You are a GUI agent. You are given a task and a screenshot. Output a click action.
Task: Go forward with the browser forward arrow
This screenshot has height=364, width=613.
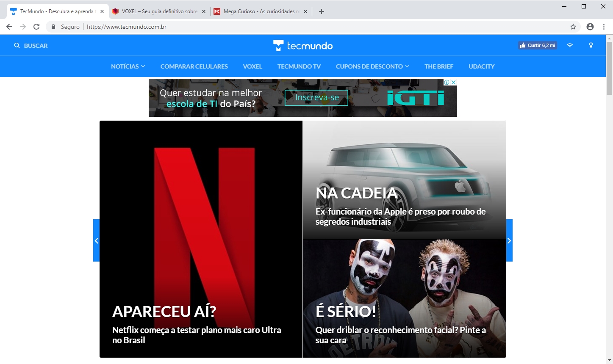[23, 27]
